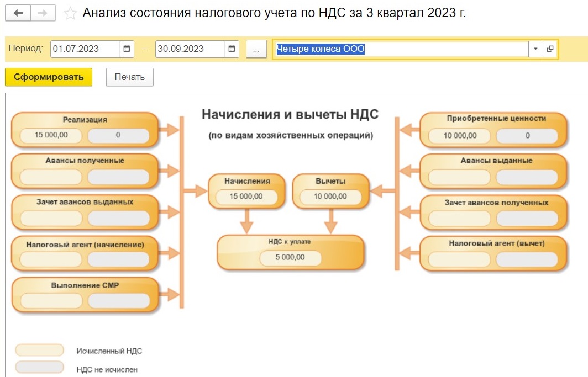Open calendar for end date 30.09.2023
The height and width of the screenshot is (377, 588).
(x=232, y=49)
